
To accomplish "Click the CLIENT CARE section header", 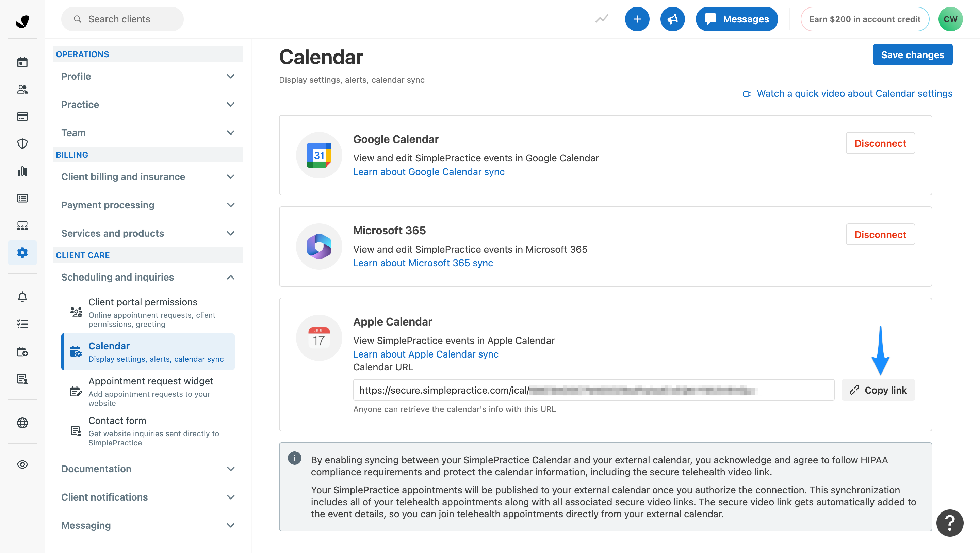I will pos(148,255).
